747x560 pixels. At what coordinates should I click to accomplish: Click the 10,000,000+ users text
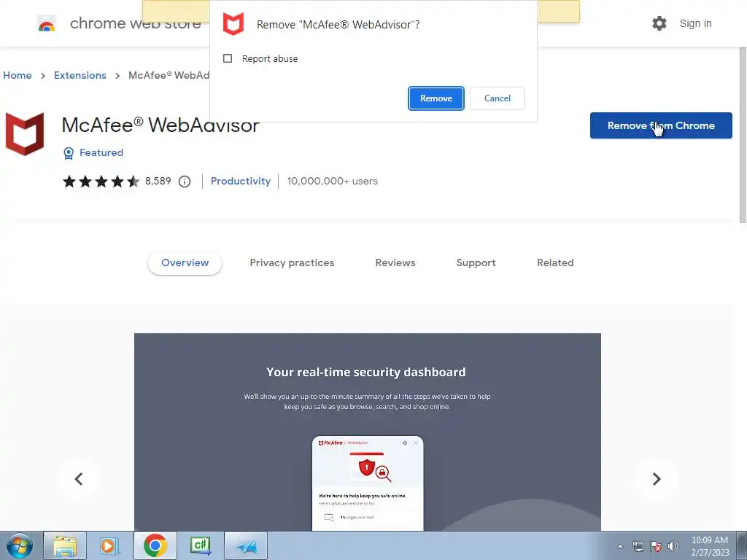pyautogui.click(x=333, y=182)
